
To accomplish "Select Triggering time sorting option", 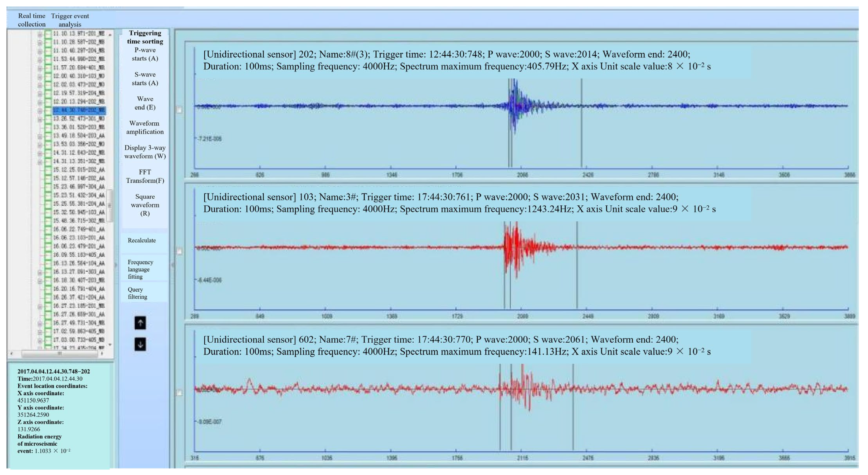I will [145, 37].
